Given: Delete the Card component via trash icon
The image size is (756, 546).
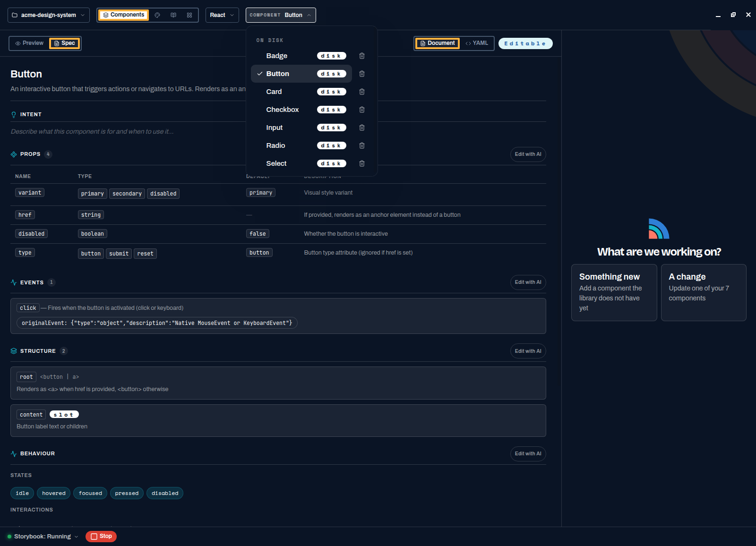Looking at the screenshot, I should 362,92.
